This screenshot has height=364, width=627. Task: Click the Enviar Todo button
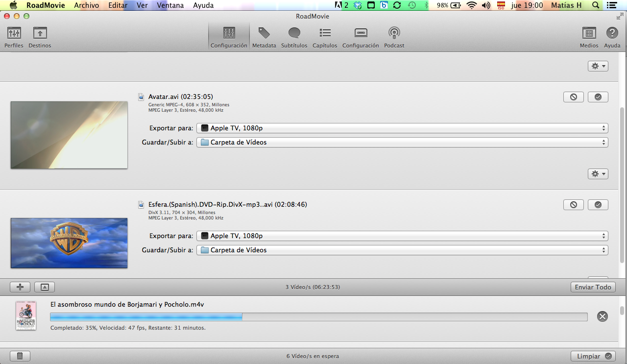point(593,287)
